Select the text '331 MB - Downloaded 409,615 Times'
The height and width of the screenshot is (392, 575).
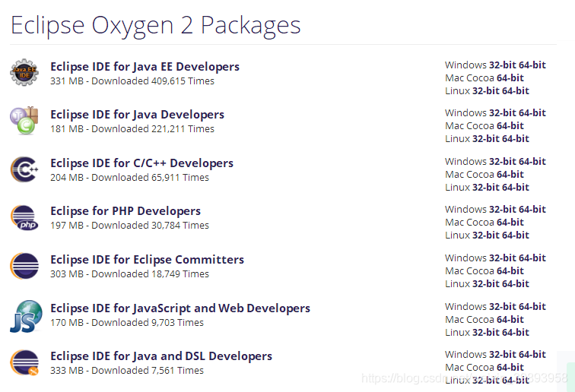pos(132,81)
